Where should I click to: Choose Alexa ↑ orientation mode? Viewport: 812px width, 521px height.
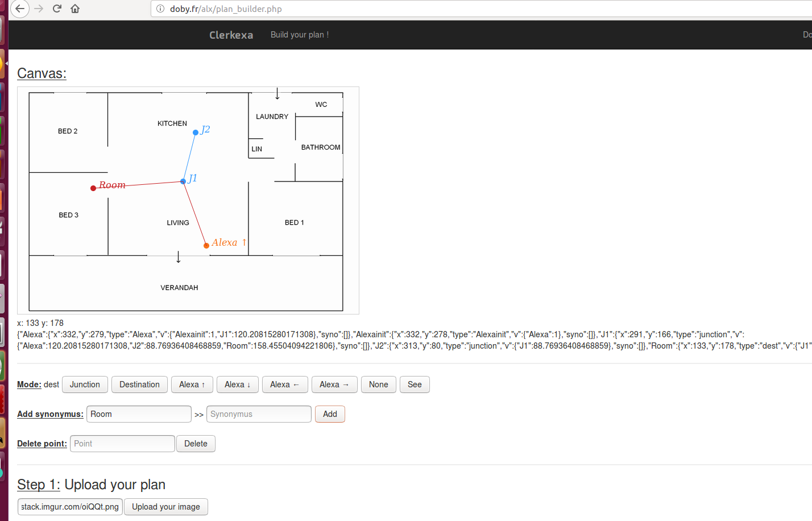coord(192,384)
